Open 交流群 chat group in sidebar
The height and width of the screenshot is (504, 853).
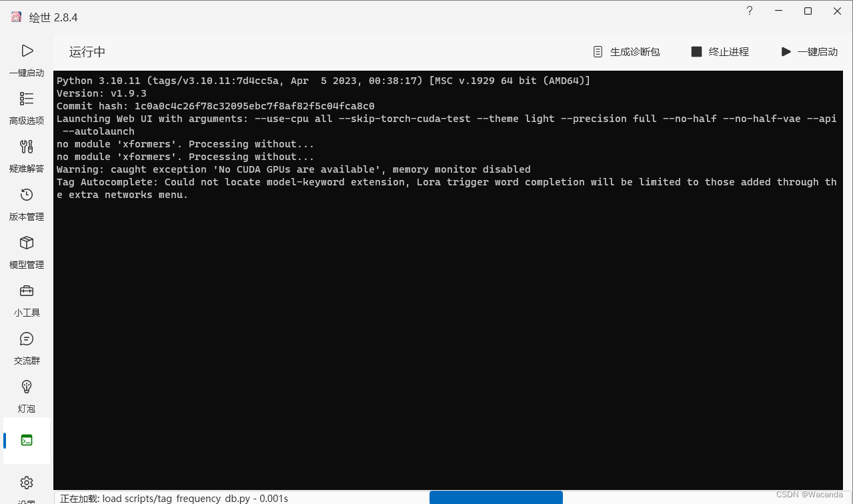[x=27, y=348]
